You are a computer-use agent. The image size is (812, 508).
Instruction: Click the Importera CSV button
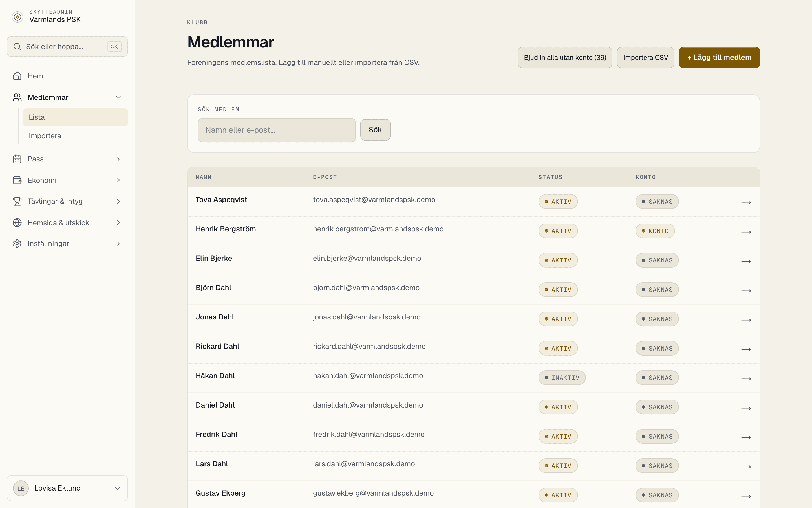pyautogui.click(x=645, y=58)
